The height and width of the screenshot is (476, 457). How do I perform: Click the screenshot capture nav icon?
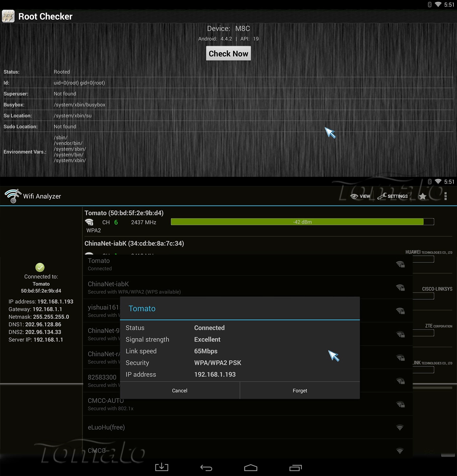tap(161, 467)
